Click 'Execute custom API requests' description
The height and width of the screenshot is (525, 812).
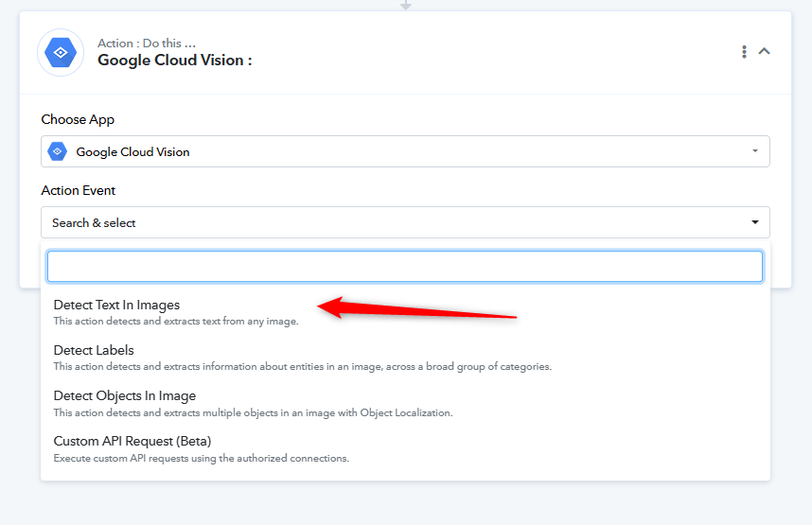click(x=202, y=458)
